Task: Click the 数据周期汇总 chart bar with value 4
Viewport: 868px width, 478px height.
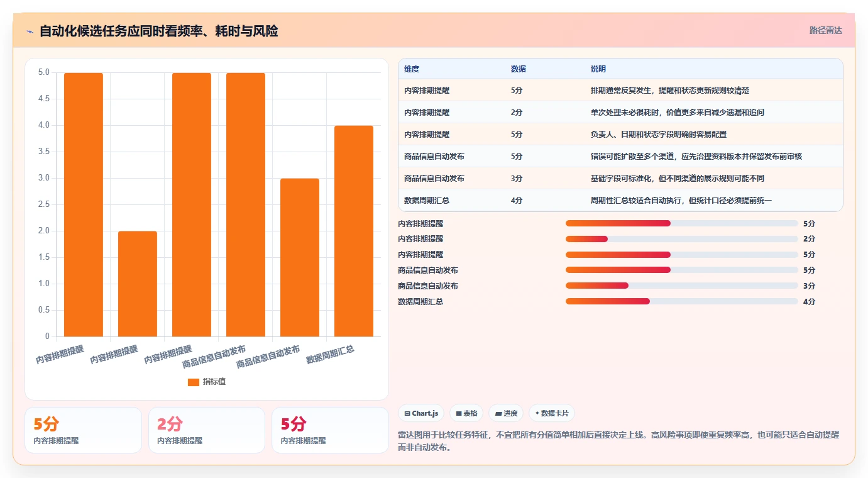Action: 354,231
